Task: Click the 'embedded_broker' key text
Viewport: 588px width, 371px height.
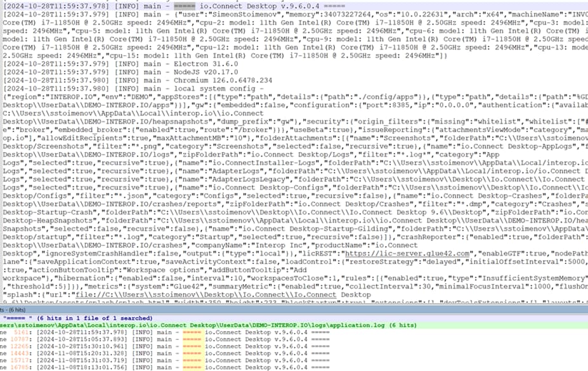Action: (x=93, y=129)
